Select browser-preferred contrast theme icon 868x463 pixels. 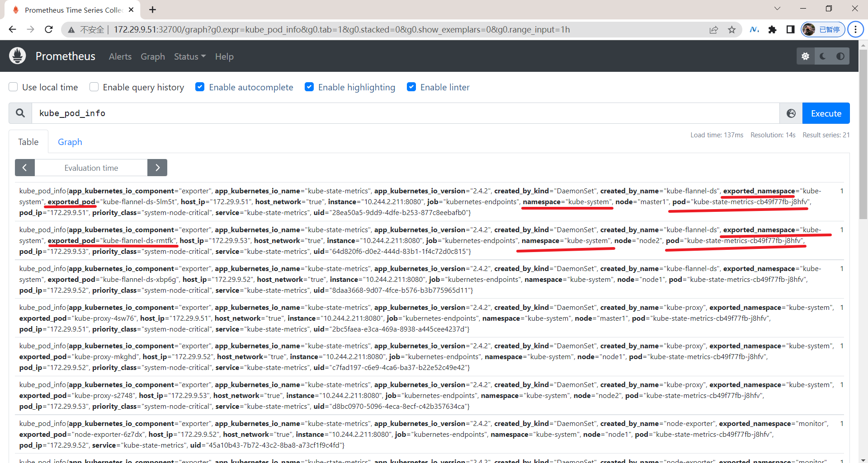tap(840, 56)
